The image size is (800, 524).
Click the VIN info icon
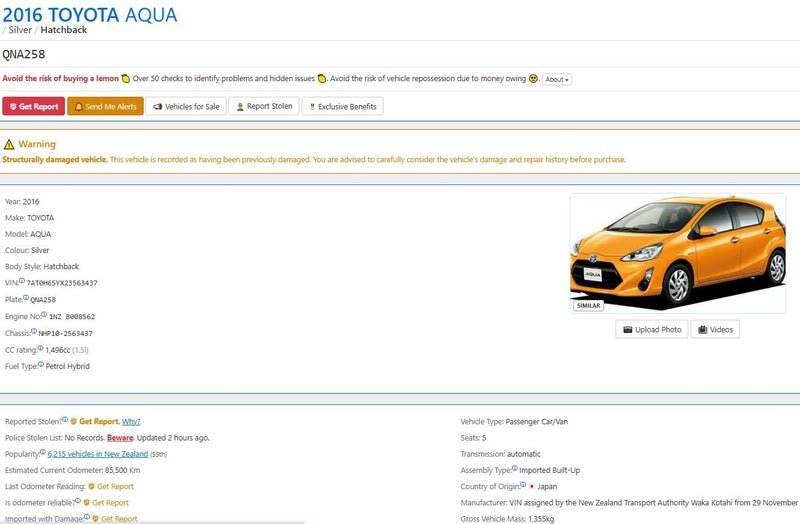(x=22, y=281)
